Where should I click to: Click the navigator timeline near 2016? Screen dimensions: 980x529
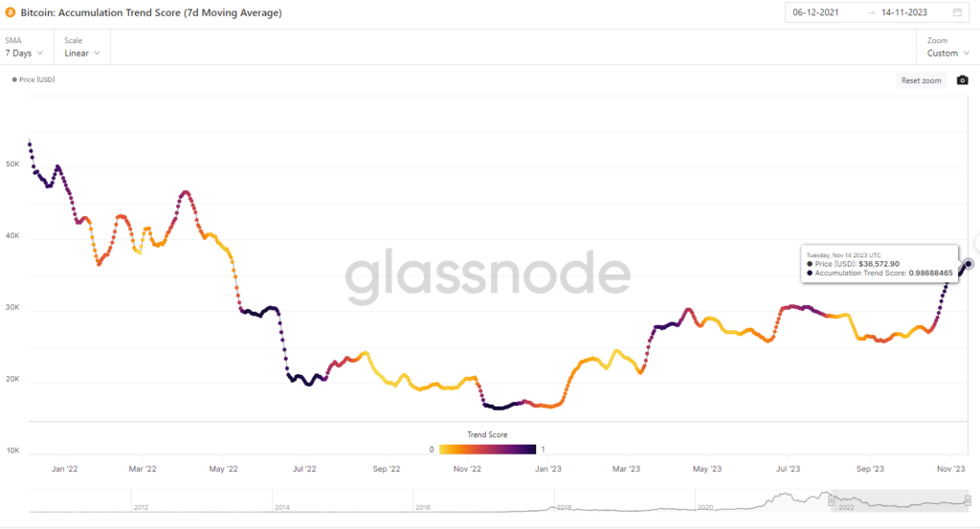coord(422,507)
